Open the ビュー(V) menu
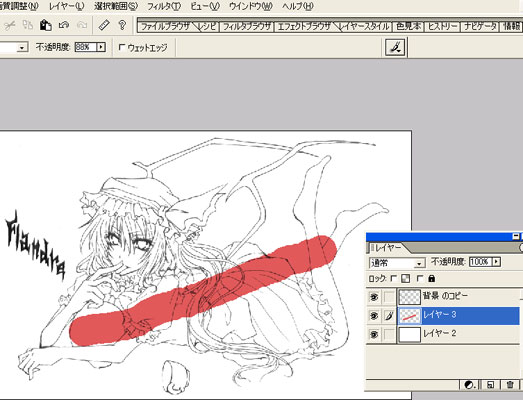 (205, 6)
